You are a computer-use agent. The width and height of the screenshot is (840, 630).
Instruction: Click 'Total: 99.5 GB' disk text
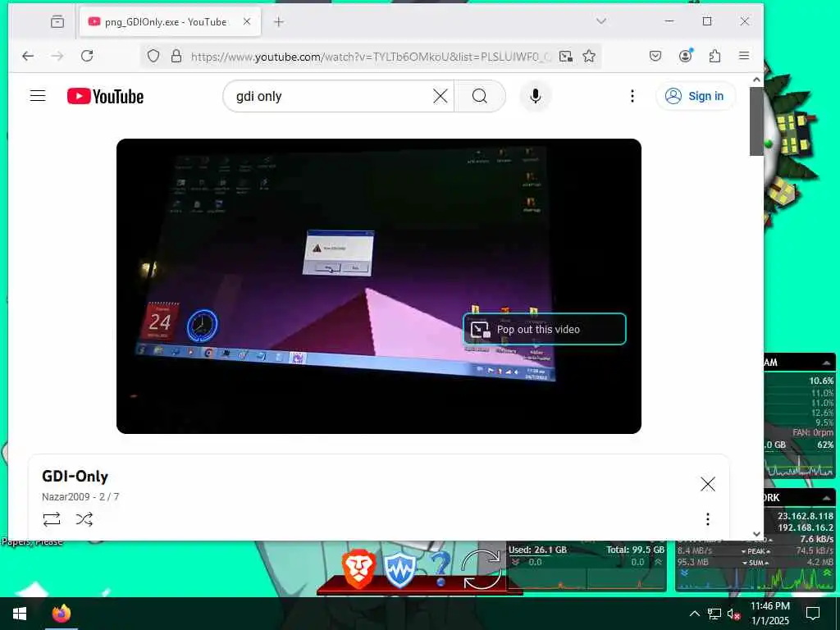tap(636, 550)
